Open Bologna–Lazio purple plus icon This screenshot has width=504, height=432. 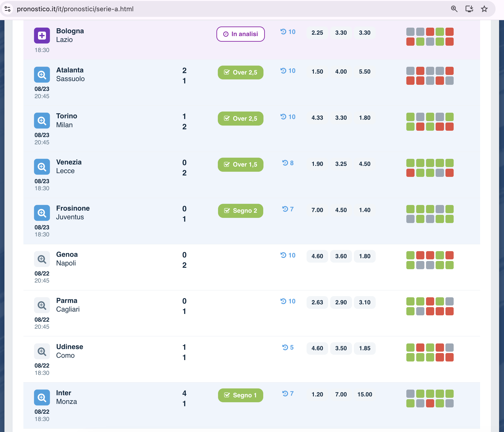[42, 36]
